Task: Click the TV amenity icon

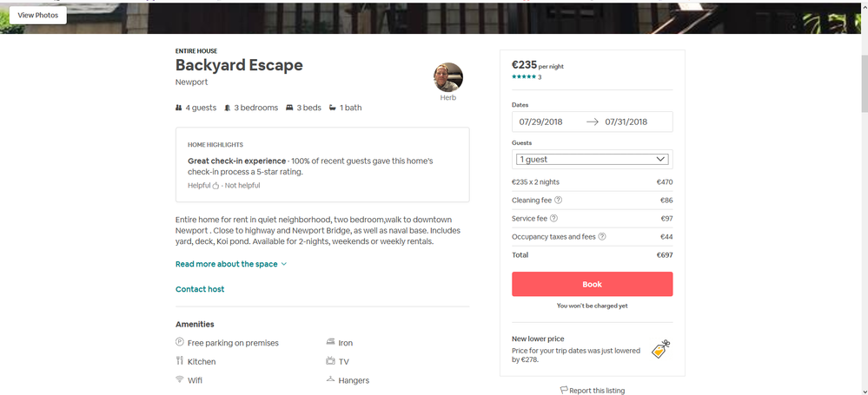Action: pyautogui.click(x=331, y=361)
